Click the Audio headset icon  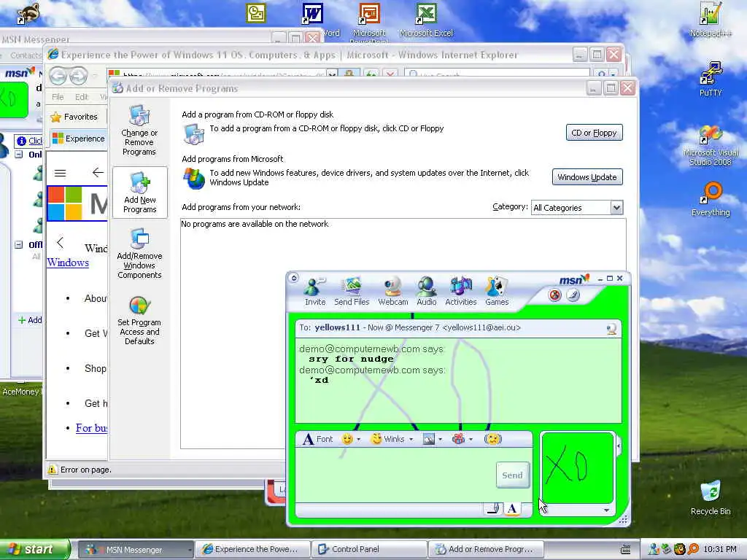(x=426, y=291)
